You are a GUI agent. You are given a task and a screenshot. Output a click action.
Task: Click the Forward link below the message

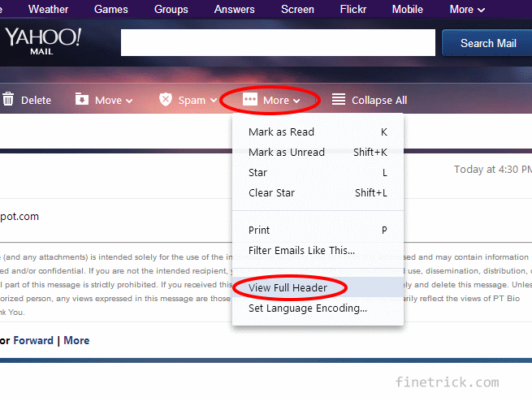pyautogui.click(x=33, y=340)
